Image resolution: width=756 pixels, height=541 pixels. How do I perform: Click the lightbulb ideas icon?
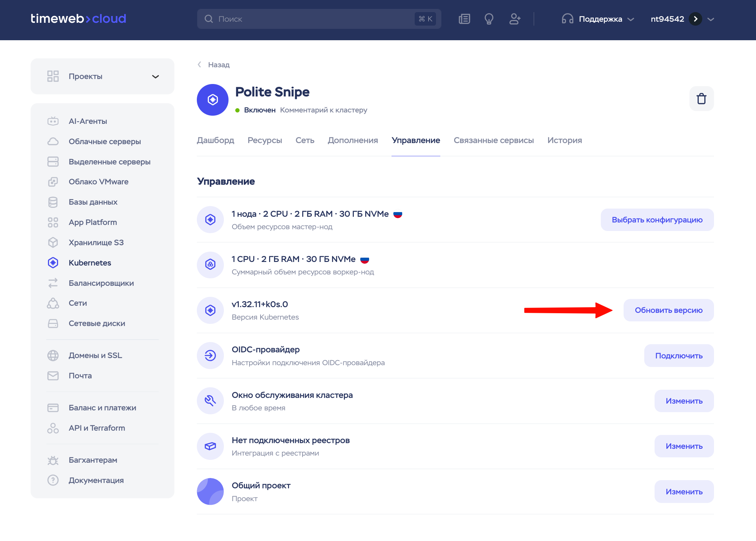click(489, 19)
